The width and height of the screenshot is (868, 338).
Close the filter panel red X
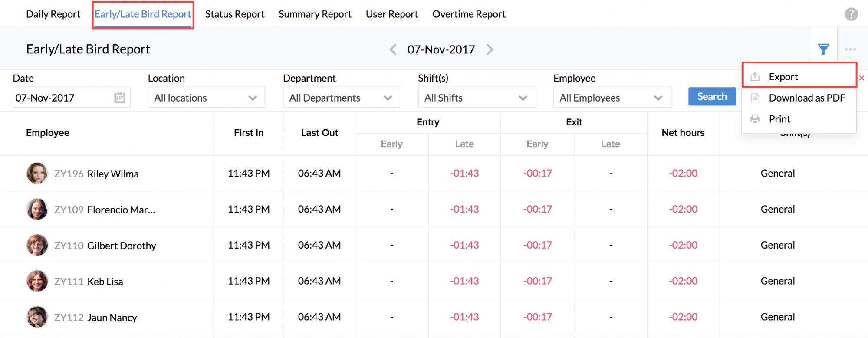tap(861, 78)
